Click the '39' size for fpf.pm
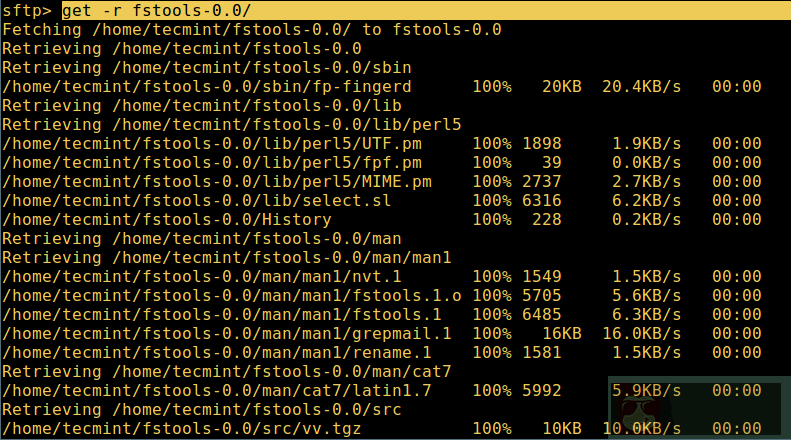 (x=551, y=162)
